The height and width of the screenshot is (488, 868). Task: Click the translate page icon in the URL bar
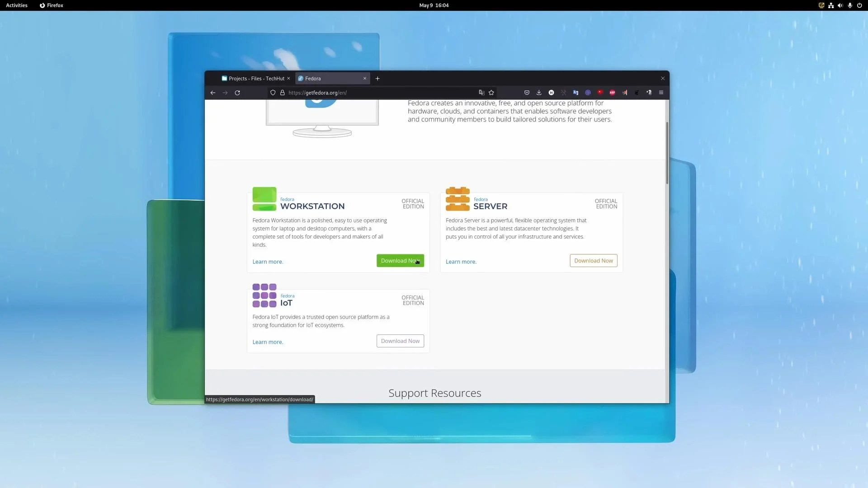point(481,93)
